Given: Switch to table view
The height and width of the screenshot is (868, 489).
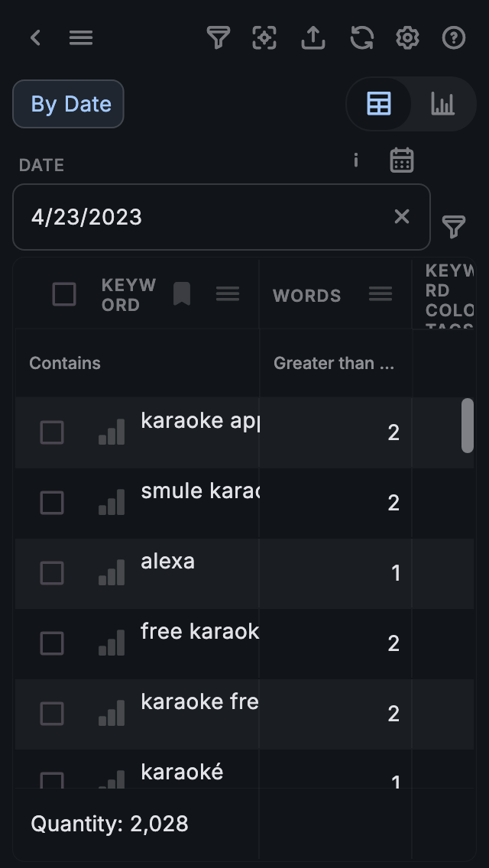Looking at the screenshot, I should (379, 104).
